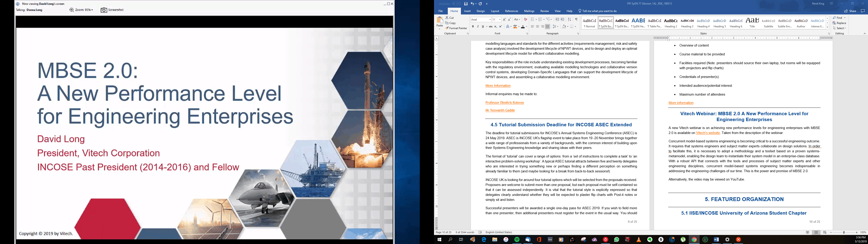The image size is (868, 244).
Task: Switch to the Design ribbon tab
Action: click(x=481, y=11)
